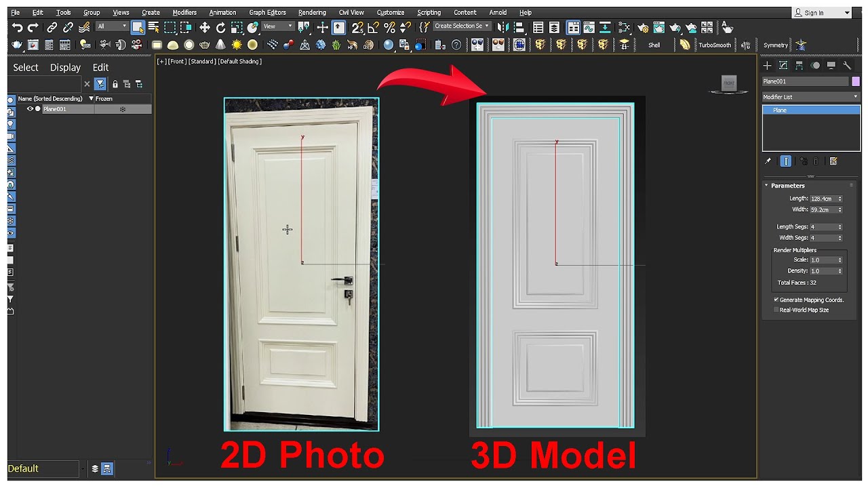868x488 pixels.
Task: Open Scene Explorer Select menu
Action: (x=26, y=67)
